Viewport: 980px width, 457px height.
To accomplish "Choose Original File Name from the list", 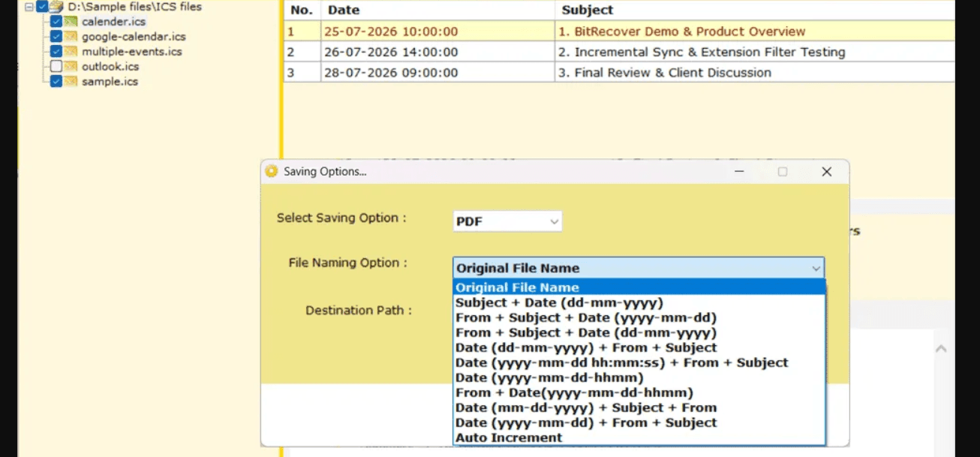I will coord(639,287).
